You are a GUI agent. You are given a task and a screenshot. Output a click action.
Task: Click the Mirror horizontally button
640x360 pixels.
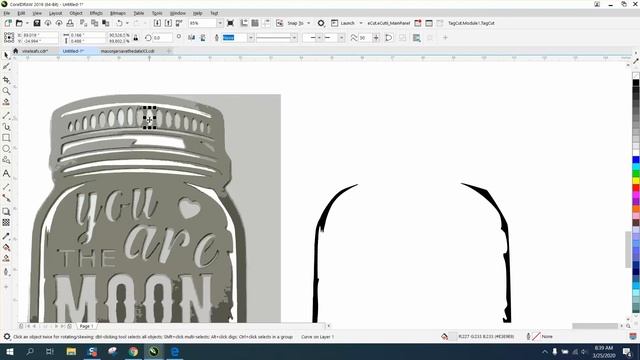191,38
